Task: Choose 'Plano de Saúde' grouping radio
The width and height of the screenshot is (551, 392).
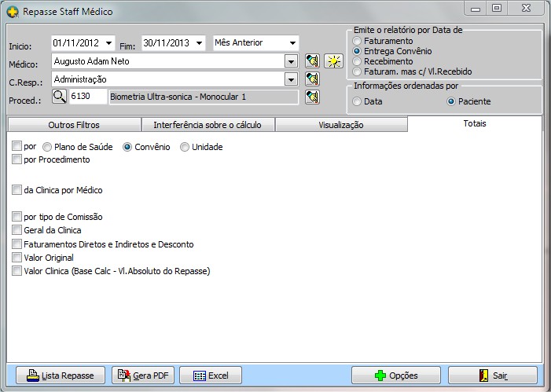Action: 47,147
